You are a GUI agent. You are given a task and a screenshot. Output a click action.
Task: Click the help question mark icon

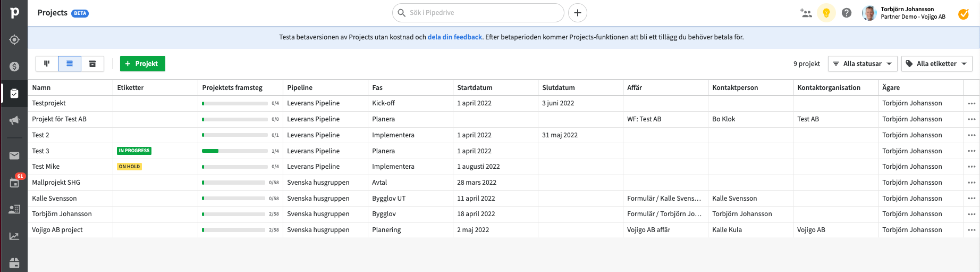[x=847, y=13]
